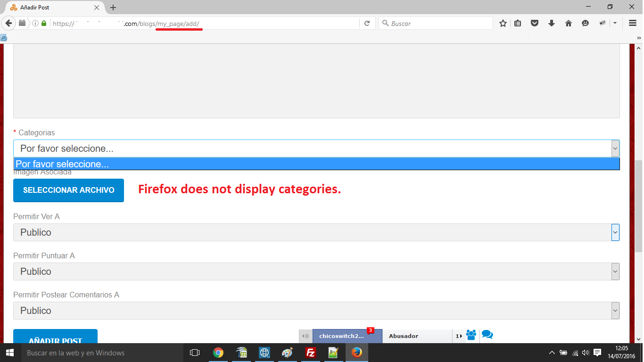This screenshot has height=362, width=644.
Task: Open the Firefox hamburger menu
Action: (x=633, y=23)
